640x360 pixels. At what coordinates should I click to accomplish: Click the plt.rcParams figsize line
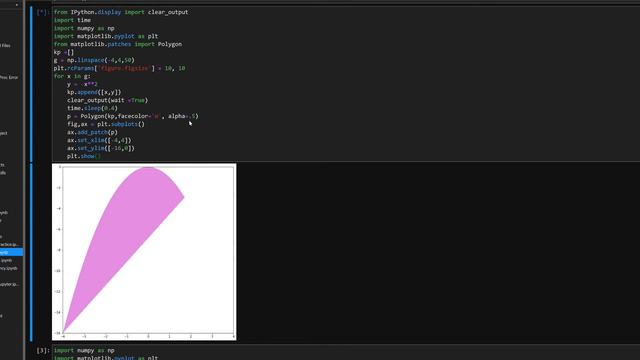pos(119,68)
